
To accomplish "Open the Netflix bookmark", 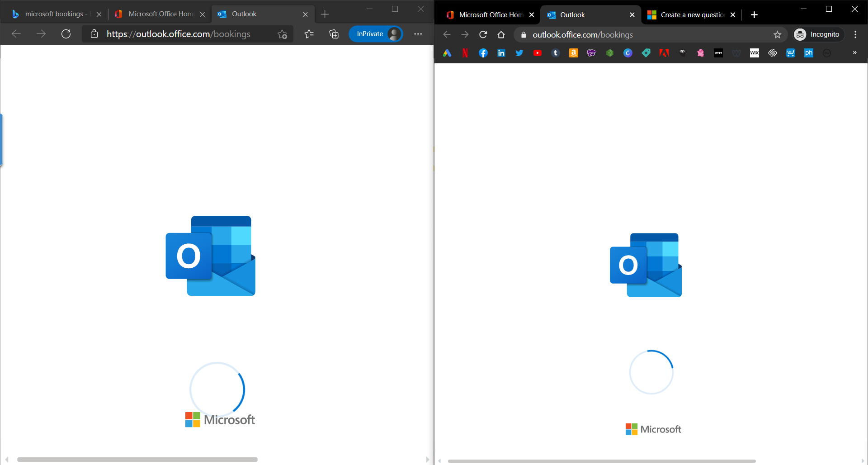I will [465, 53].
